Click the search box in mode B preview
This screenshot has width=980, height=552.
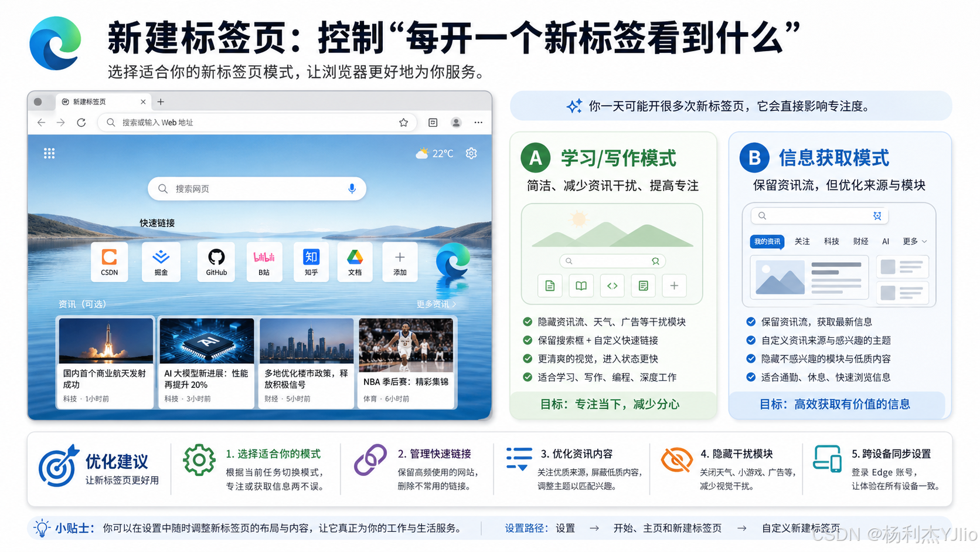819,216
